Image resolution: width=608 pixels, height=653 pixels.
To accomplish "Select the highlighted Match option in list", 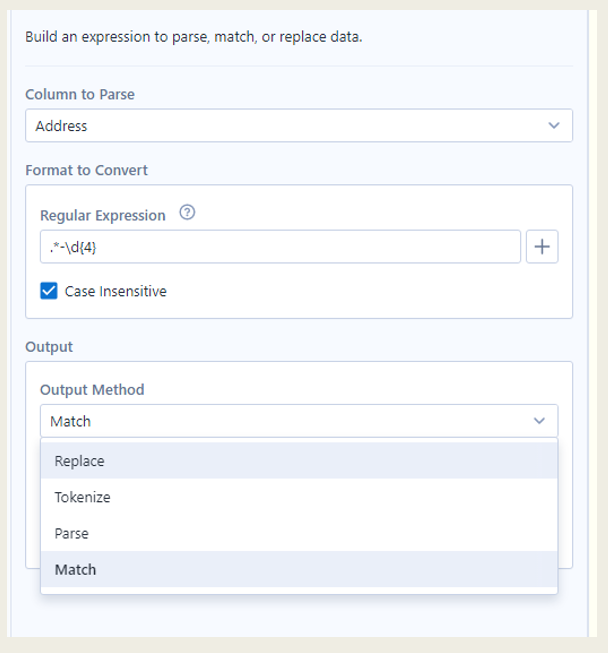I will coord(76,569).
